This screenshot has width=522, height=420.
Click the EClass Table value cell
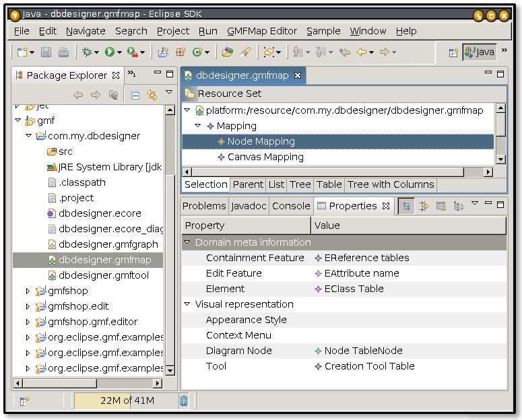408,289
